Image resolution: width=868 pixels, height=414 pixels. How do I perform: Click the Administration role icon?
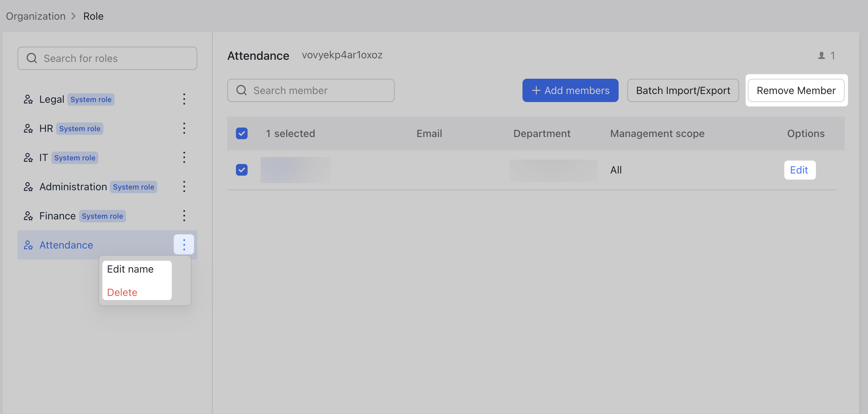(x=28, y=187)
